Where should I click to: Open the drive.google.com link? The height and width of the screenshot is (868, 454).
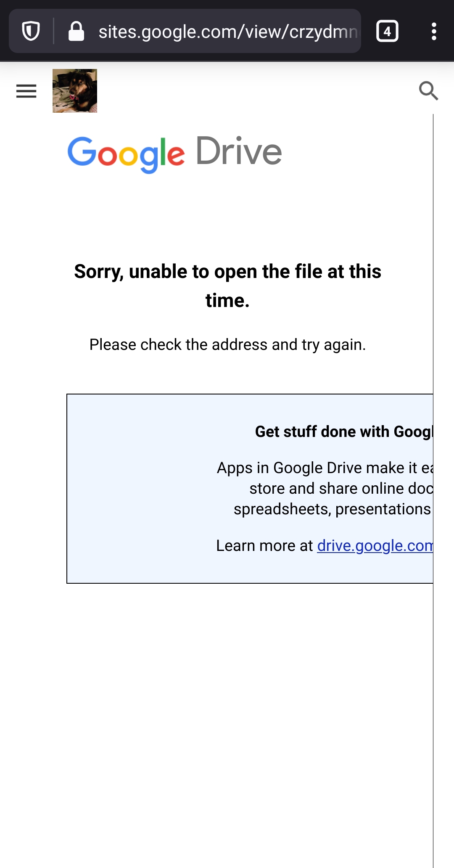coord(375,545)
